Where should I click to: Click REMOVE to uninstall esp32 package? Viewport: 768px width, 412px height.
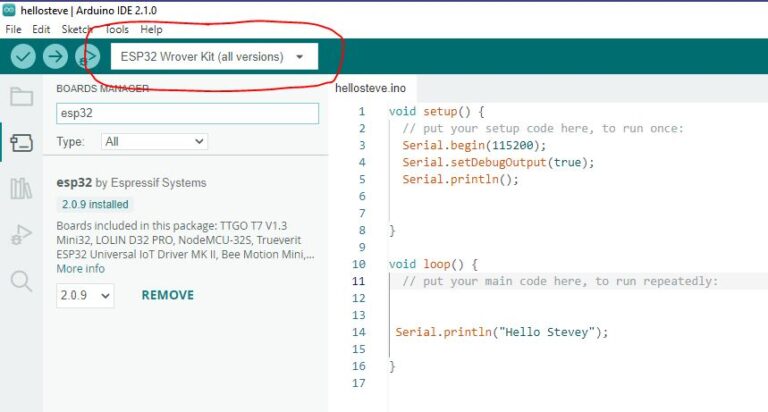[167, 296]
